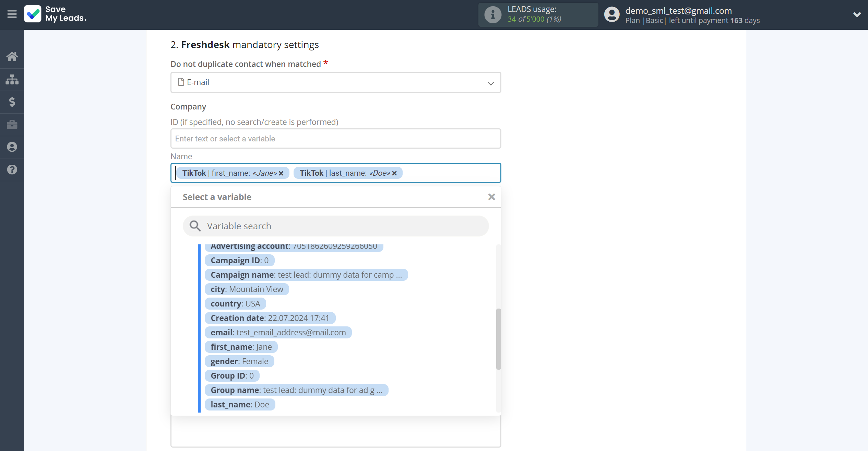Select the Creation date variable
Image resolution: width=868 pixels, height=451 pixels.
270,318
